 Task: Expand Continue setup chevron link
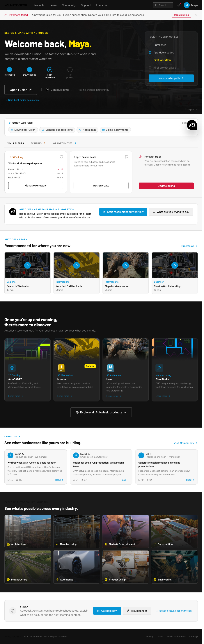59,90
